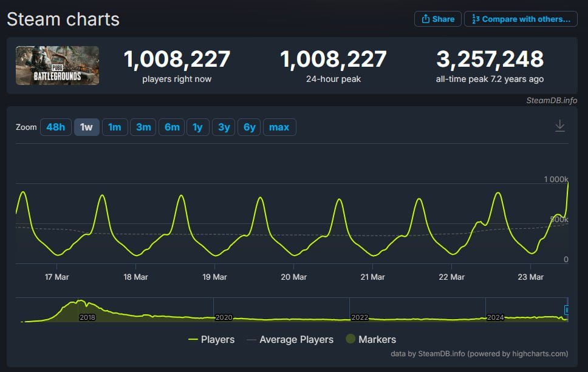The width and height of the screenshot is (588, 372).
Task: Click the SteamDB.info credit text
Action: (552, 100)
